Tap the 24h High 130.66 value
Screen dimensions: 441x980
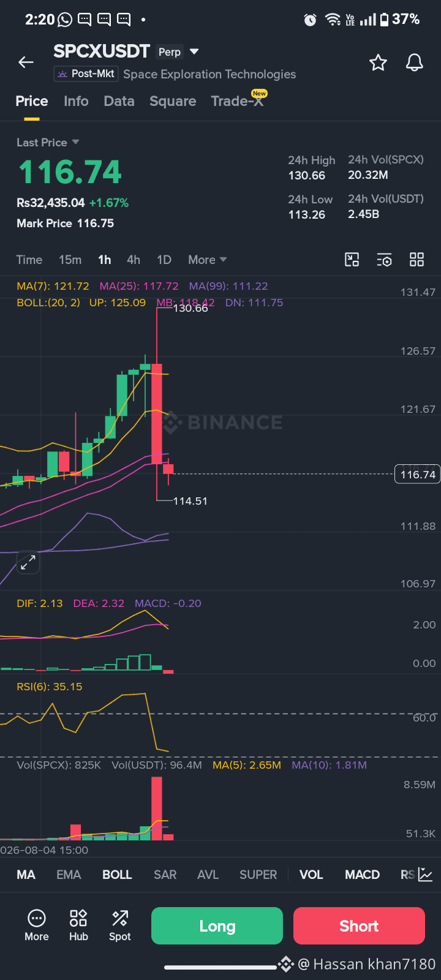307,176
